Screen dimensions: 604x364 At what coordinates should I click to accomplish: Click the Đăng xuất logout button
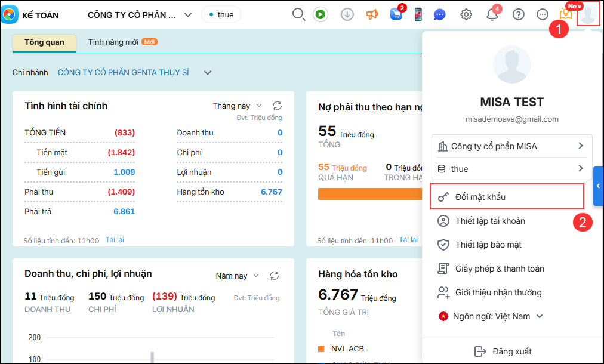pos(503,351)
